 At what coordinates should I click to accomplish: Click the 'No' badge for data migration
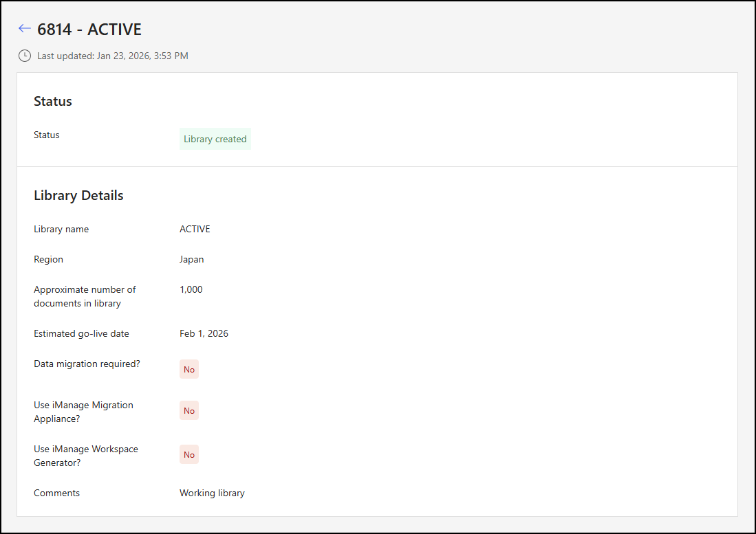188,369
